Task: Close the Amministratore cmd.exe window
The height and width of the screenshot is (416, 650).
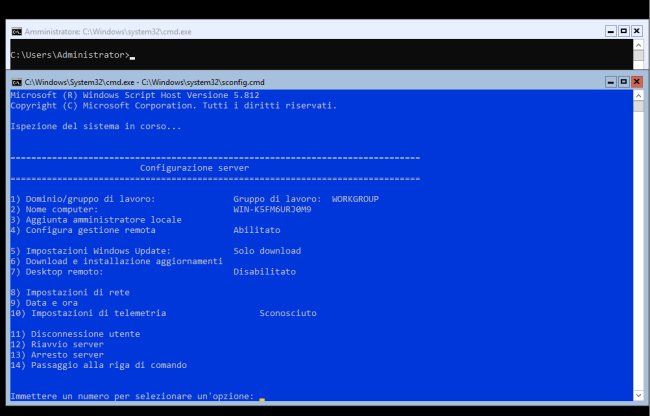Action: [x=637, y=31]
